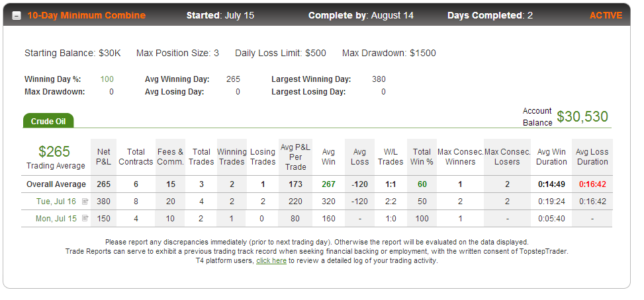Image resolution: width=644 pixels, height=300 pixels.
Task: Click the Max Consec. Winners column header
Action: [461, 157]
